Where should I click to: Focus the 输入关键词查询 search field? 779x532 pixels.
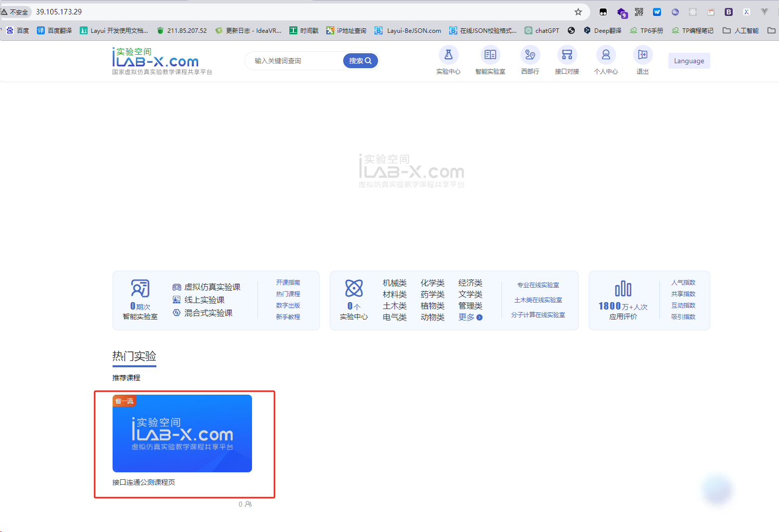(295, 61)
